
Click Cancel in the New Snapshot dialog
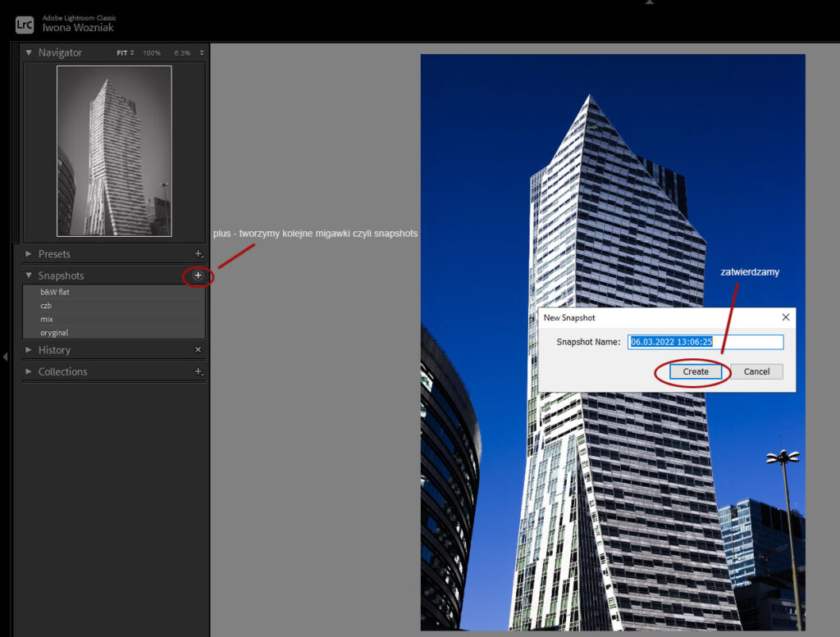coord(756,371)
